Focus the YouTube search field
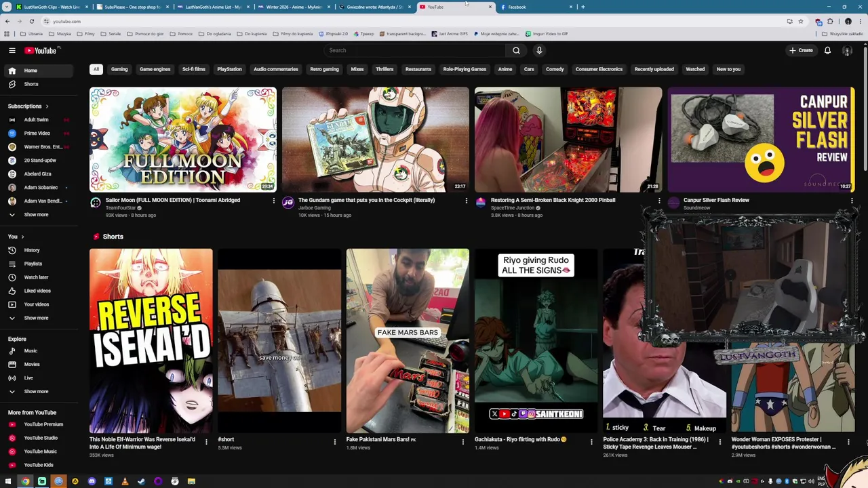 (415, 50)
